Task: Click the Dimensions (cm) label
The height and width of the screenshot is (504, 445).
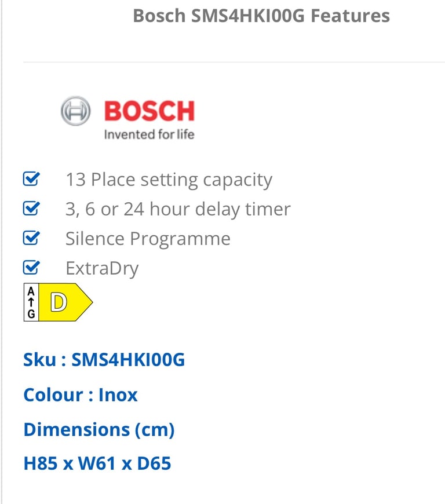Action: point(99,430)
